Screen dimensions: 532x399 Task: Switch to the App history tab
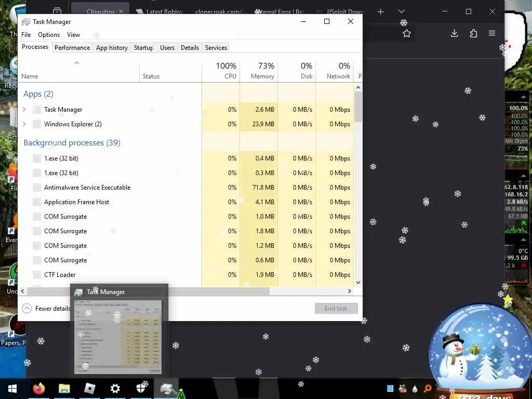coord(112,47)
